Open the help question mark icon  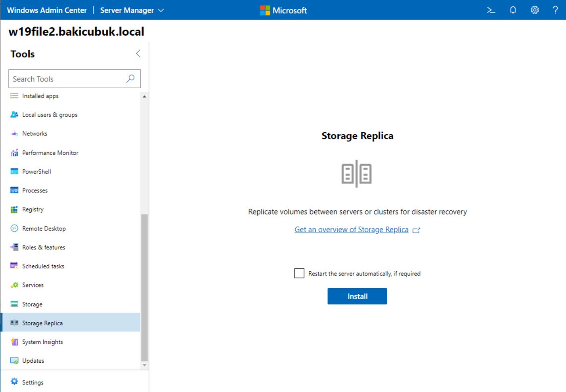pyautogui.click(x=555, y=10)
